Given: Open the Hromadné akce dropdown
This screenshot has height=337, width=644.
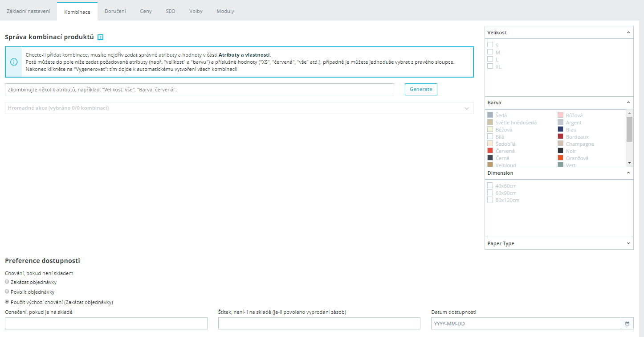Looking at the screenshot, I should 239,108.
